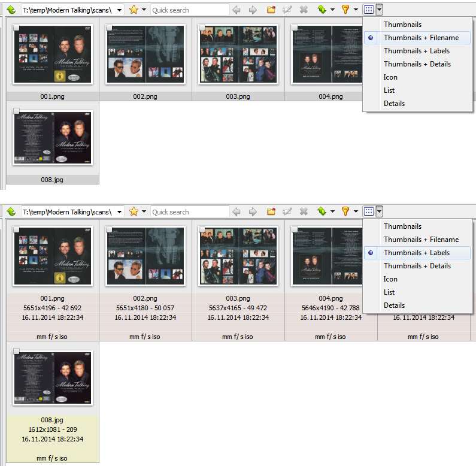Tick checkbox on 008.jpg thumbnail, upper panel
The height and width of the screenshot is (466, 476).
16,111
